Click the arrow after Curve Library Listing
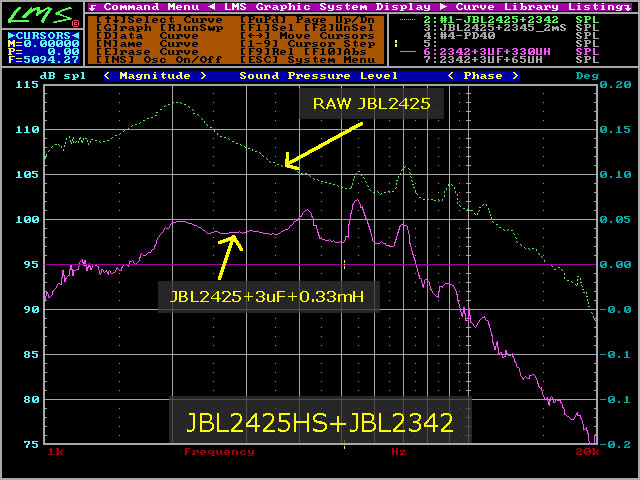This screenshot has width=640, height=480. pos(630,7)
